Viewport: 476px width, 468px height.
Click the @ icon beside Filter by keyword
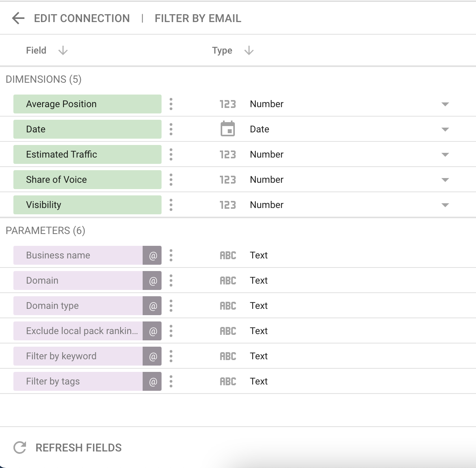(152, 356)
